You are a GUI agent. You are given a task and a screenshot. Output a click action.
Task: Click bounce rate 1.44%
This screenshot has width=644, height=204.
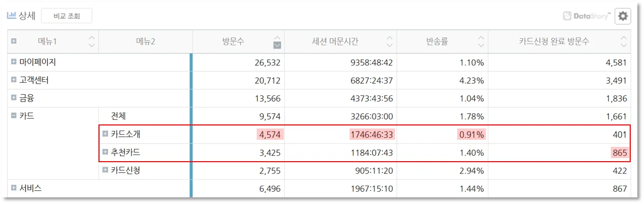click(x=472, y=188)
